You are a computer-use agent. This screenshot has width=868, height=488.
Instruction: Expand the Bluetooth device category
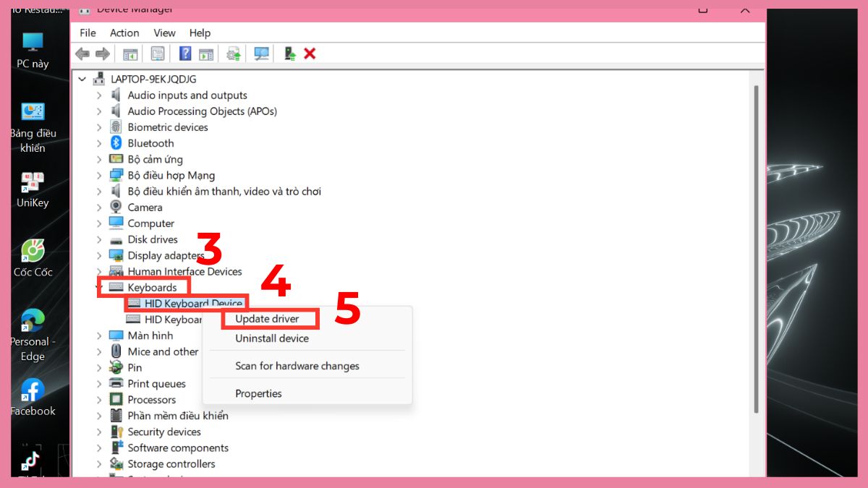click(x=98, y=143)
